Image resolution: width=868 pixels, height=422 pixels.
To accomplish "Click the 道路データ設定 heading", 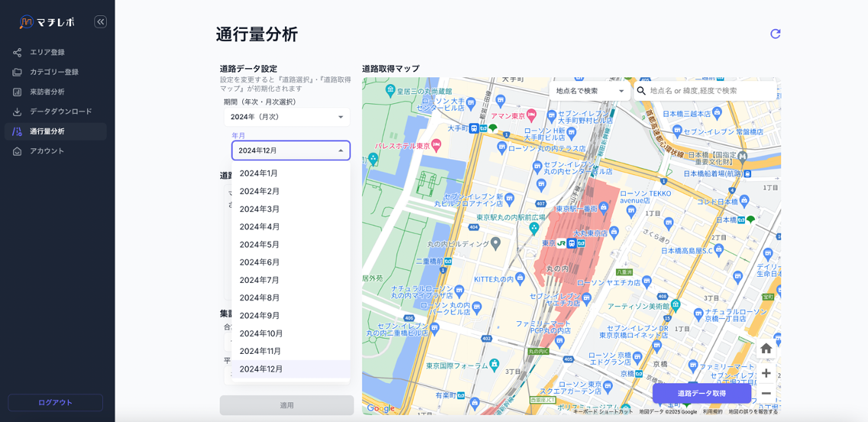I will coord(248,69).
